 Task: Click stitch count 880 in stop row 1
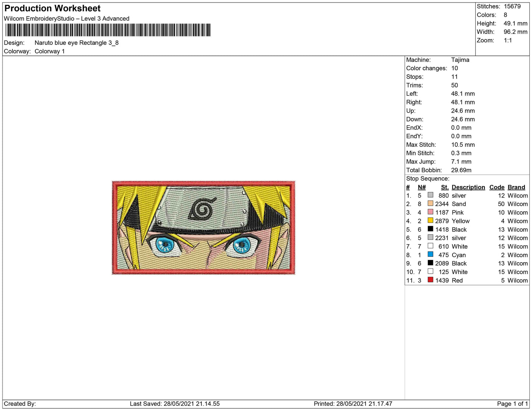click(444, 196)
